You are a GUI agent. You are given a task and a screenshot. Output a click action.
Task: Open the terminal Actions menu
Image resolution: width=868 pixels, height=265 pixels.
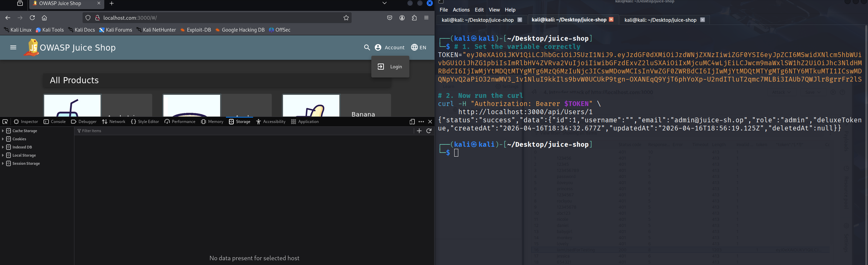point(461,10)
